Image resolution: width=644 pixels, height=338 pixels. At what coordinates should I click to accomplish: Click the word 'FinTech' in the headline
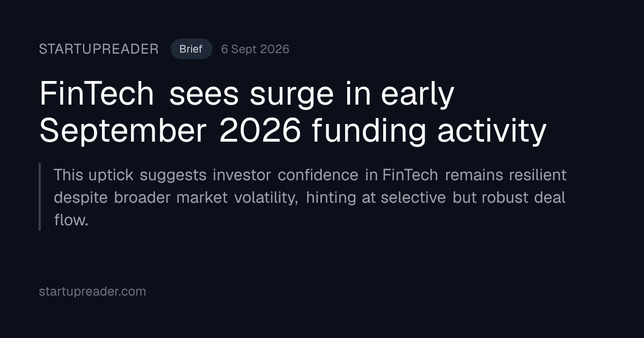point(97,94)
